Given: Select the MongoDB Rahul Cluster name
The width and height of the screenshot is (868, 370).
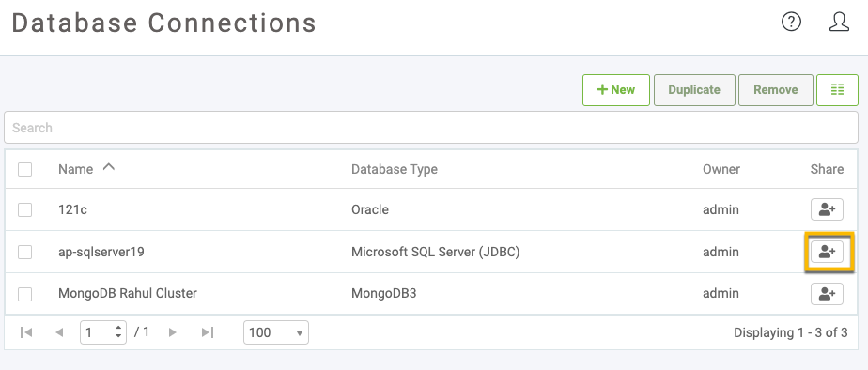Looking at the screenshot, I should click(128, 294).
